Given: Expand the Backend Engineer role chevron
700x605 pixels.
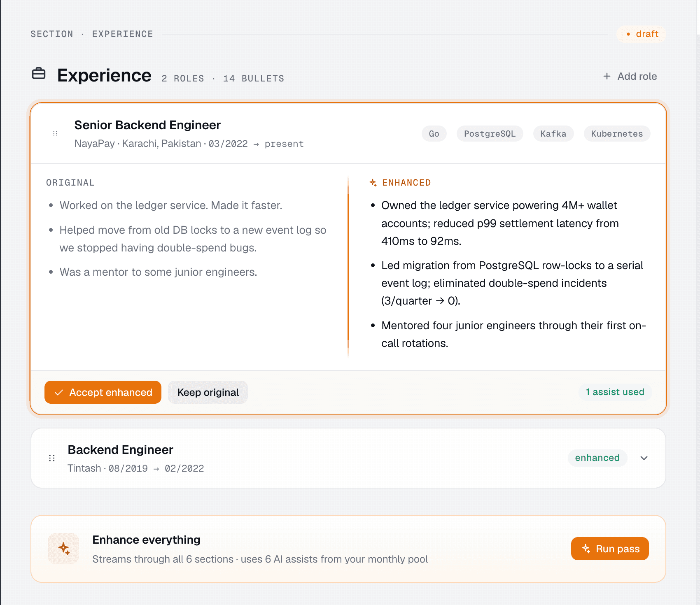Looking at the screenshot, I should click(x=644, y=458).
